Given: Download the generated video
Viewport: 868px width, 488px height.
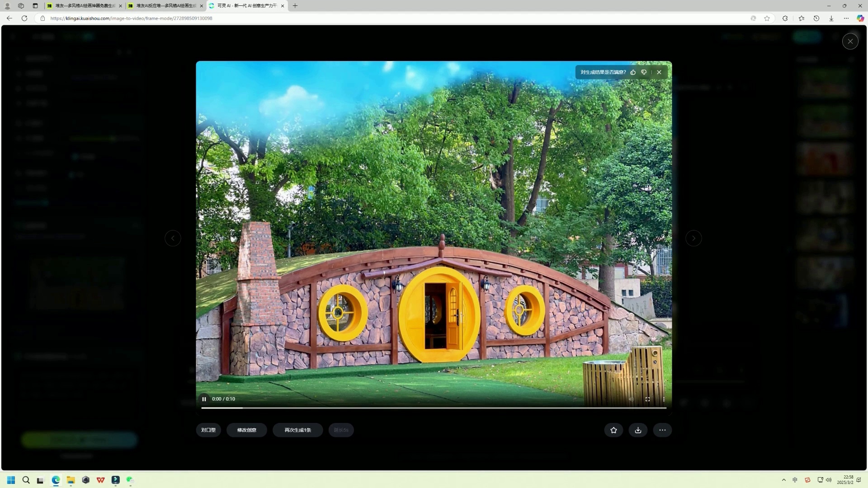Looking at the screenshot, I should (638, 430).
